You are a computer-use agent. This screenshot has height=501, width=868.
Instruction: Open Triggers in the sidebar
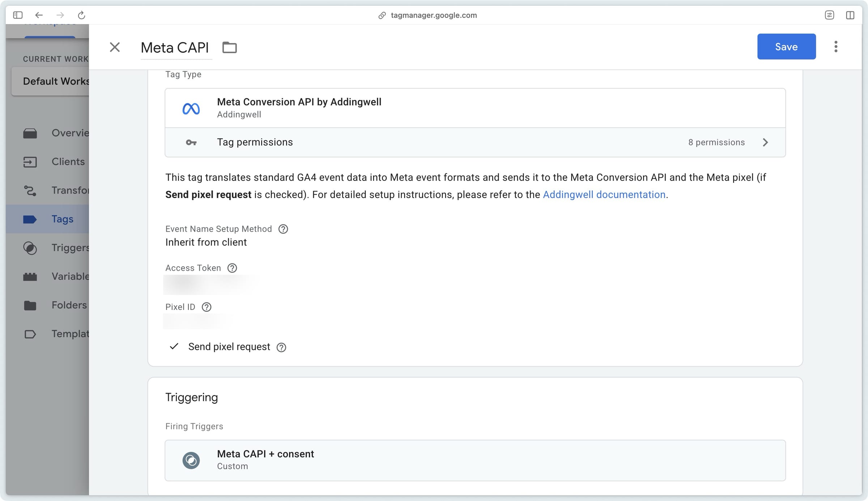(47, 248)
